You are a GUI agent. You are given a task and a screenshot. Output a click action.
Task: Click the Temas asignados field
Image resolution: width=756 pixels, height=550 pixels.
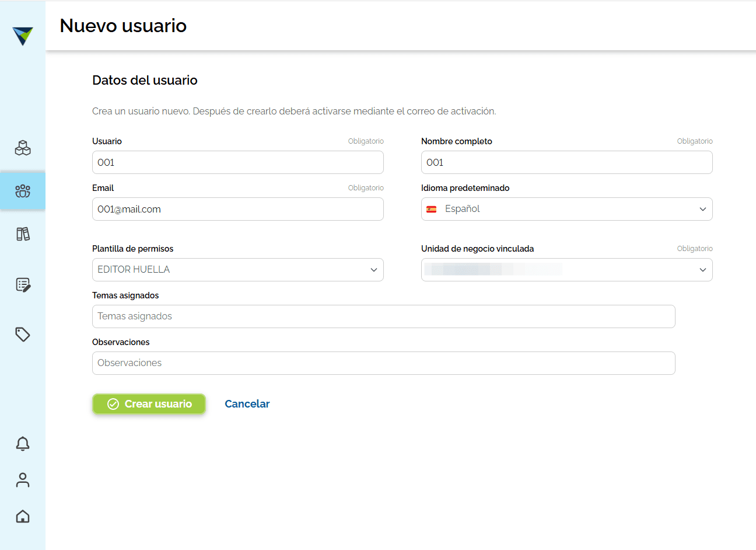[x=384, y=316]
